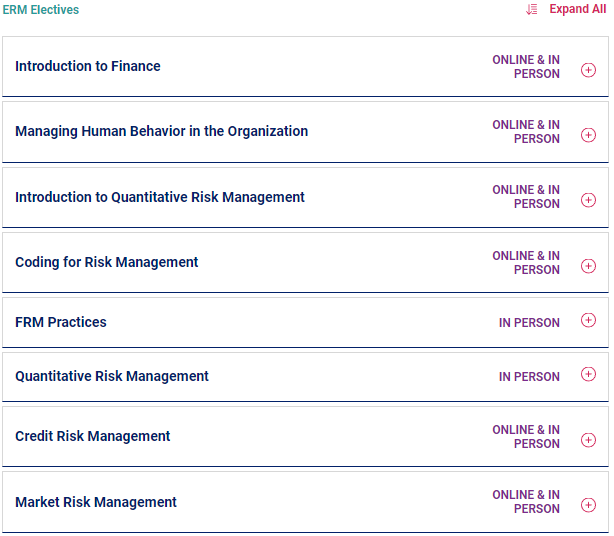Click the plus icon for Introduction to Finance
614x536 pixels.
[588, 70]
